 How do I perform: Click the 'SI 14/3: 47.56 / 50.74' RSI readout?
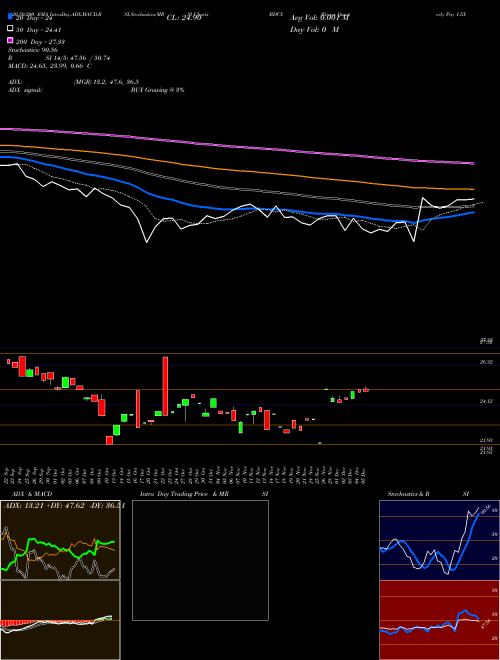click(x=78, y=58)
